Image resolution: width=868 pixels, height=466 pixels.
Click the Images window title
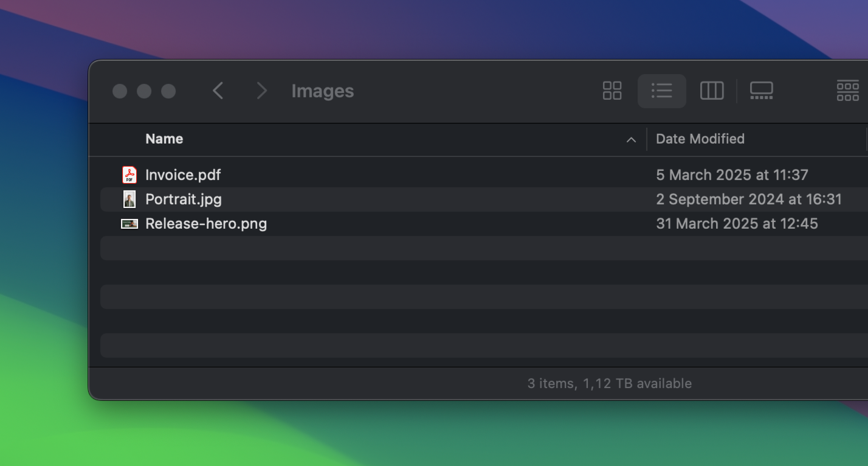tap(323, 91)
